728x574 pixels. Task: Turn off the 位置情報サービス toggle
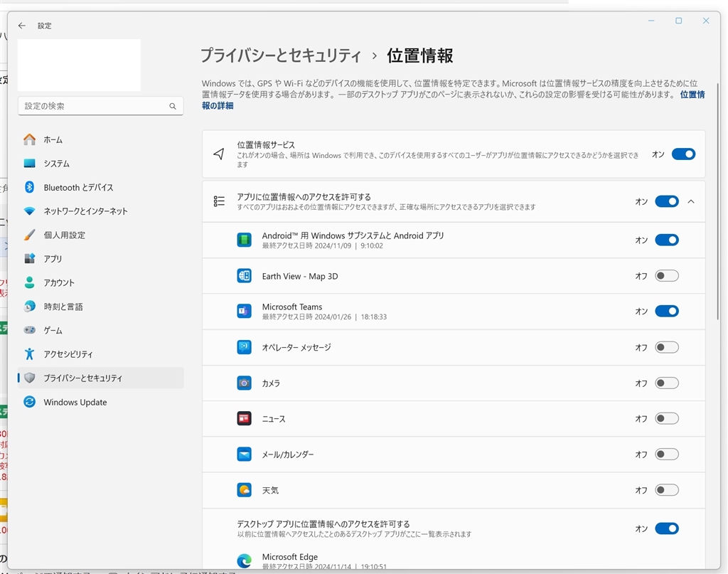tap(683, 154)
